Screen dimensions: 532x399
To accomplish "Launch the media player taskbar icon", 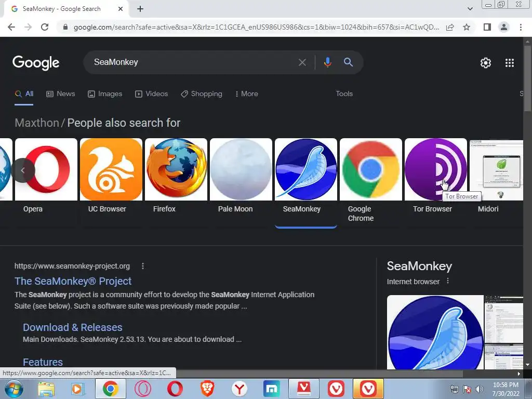I will tap(77, 389).
